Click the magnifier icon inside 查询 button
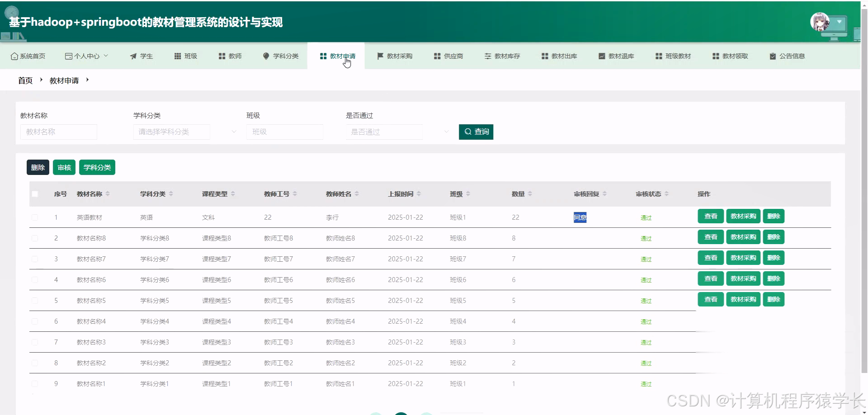868x415 pixels. point(468,132)
